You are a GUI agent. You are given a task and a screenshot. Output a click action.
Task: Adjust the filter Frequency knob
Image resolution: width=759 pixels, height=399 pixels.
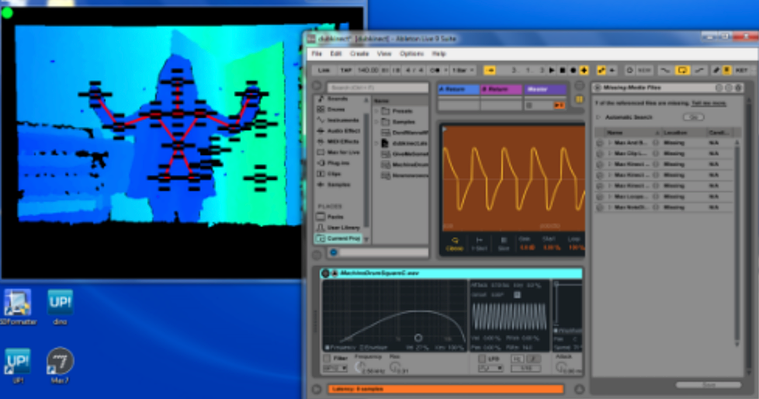360,368
